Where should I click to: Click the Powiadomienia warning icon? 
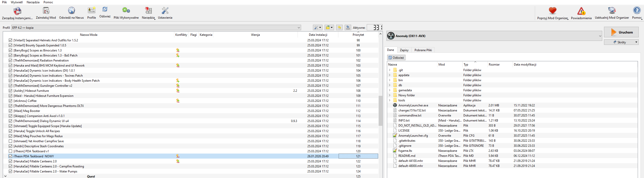pos(581,11)
